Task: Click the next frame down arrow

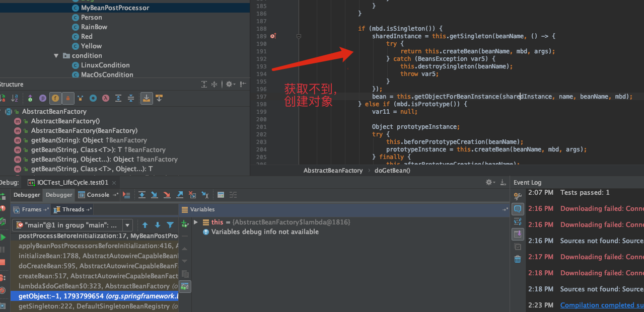Action: coord(158,225)
